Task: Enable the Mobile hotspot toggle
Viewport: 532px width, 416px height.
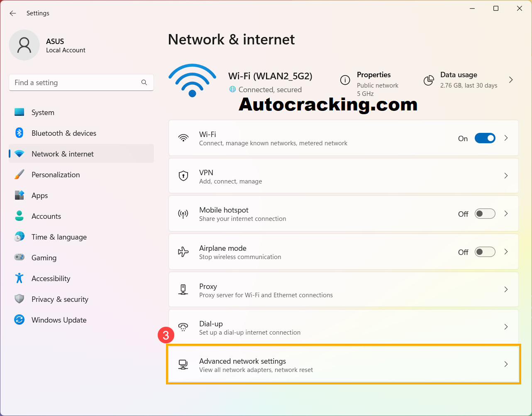Action: 485,214
